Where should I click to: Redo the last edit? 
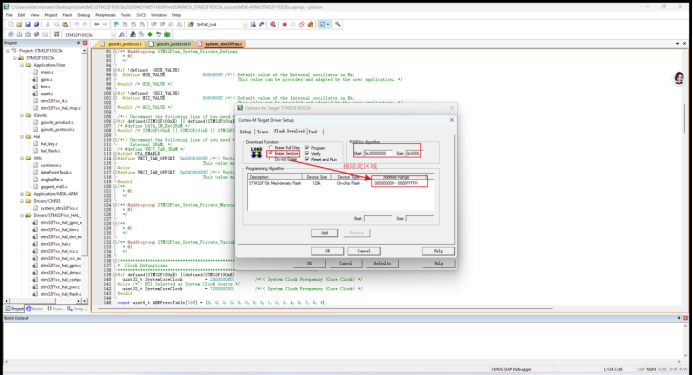click(85, 24)
